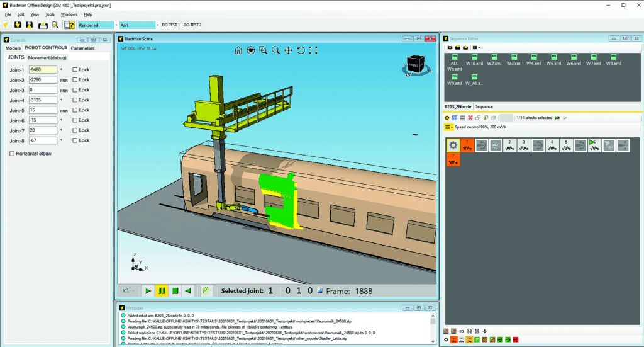The image size is (644, 347).
Task: Click the blue select-all grid icon in the Sequence toolbar
Action: pyautogui.click(x=455, y=118)
